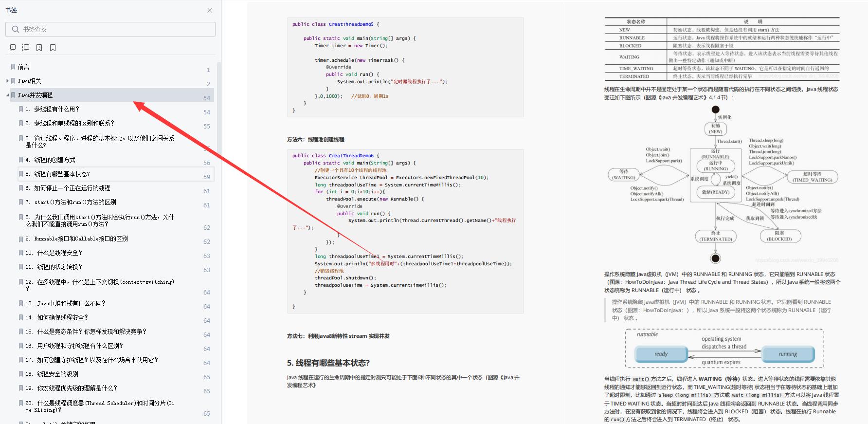Click bookmark flag icon beside 18. 线程安全的级别
Screen dimensions: 868x424
point(21,374)
